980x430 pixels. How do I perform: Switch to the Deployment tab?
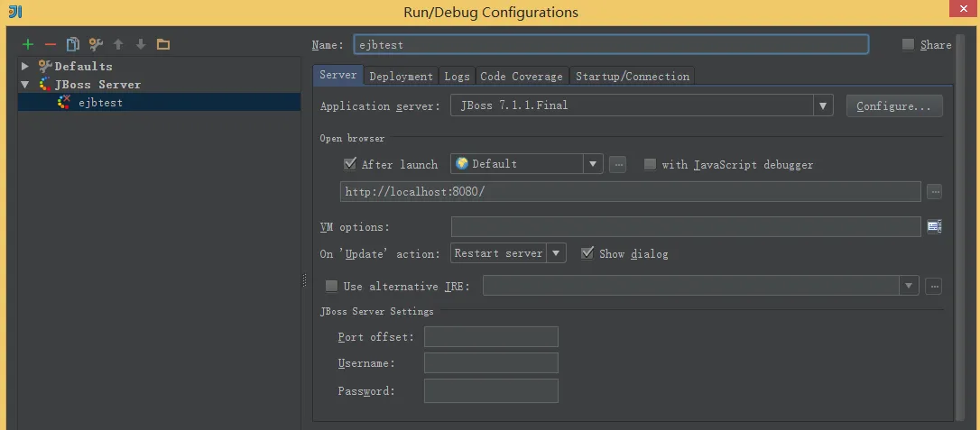[x=402, y=76]
